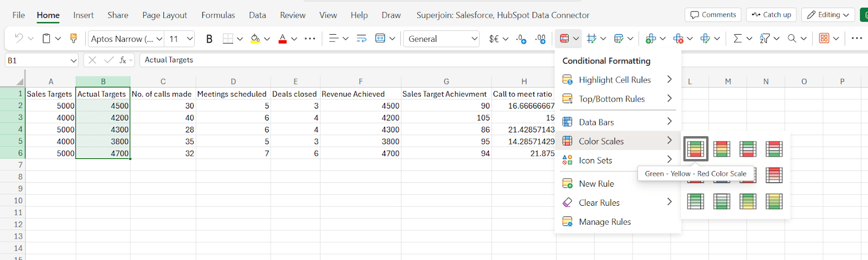Click the Add-ins grid icon

[824, 39]
